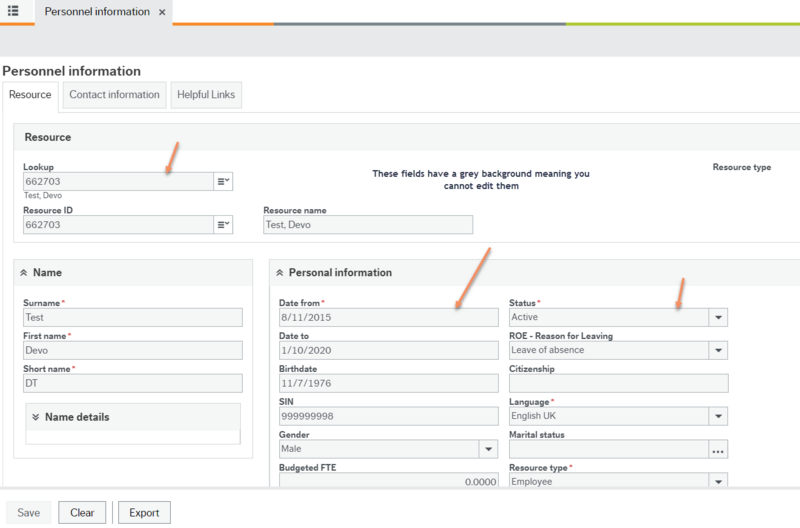Click the Export button
800x528 pixels.
(x=144, y=513)
